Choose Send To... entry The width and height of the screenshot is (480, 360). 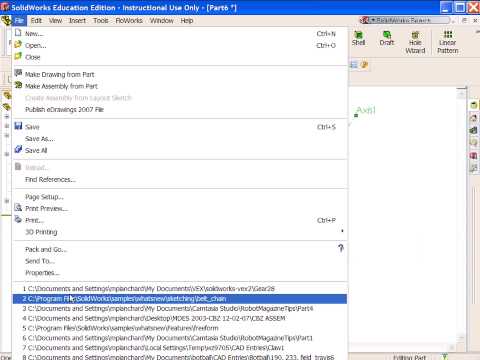tap(180, 261)
